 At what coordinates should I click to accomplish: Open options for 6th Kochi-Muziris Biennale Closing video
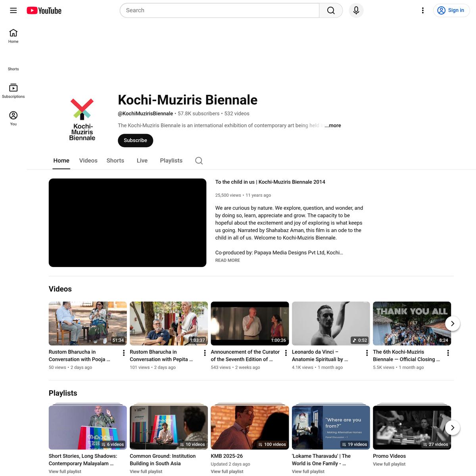(448, 353)
